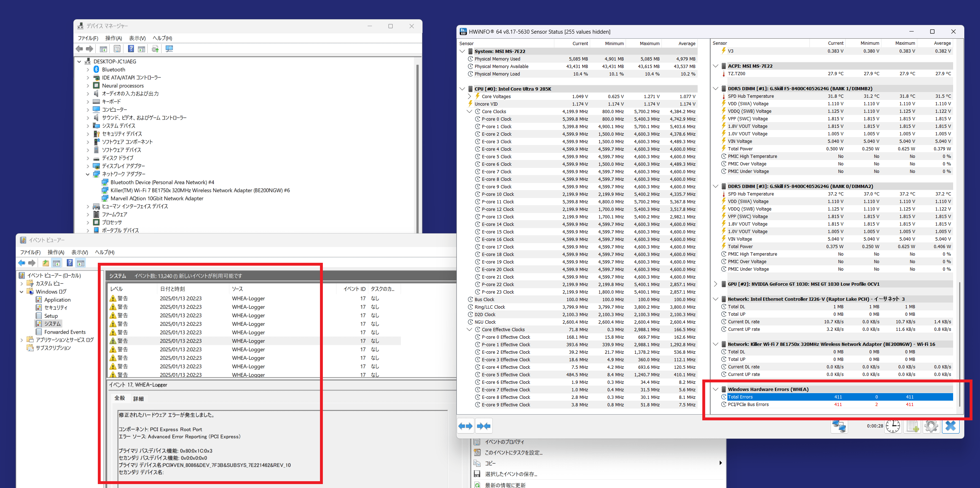Click 選択したイベントの保存 action entry
Screen dimensions: 980x488
(x=511, y=474)
